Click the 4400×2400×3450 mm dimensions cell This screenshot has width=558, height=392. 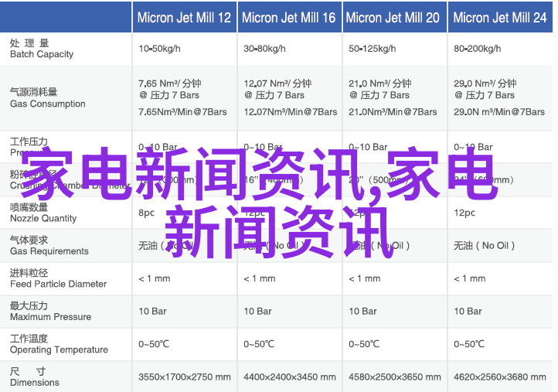(x=290, y=377)
